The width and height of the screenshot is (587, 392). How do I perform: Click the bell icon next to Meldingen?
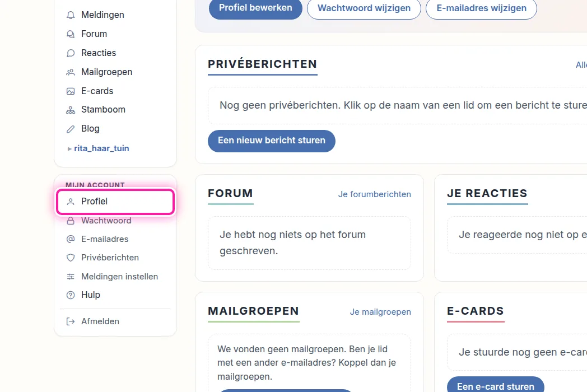(x=71, y=15)
